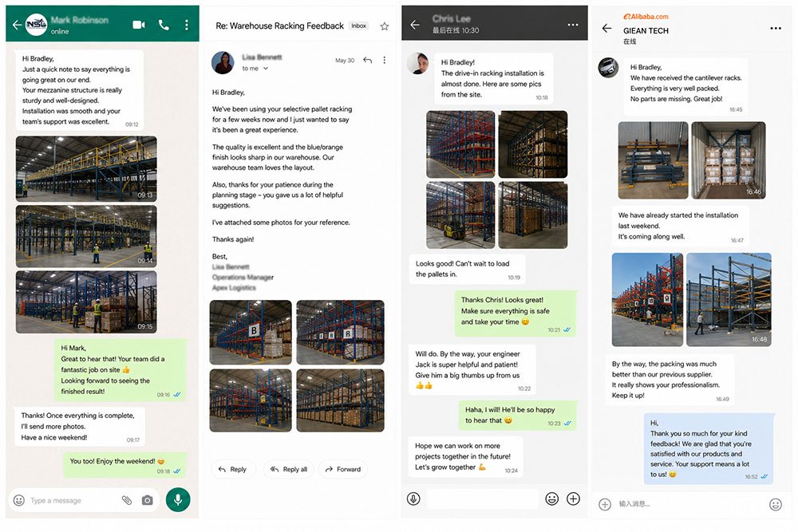Image resolution: width=798 pixels, height=532 pixels.
Task: Click the message input in Chris Lee chat
Action: (x=482, y=499)
